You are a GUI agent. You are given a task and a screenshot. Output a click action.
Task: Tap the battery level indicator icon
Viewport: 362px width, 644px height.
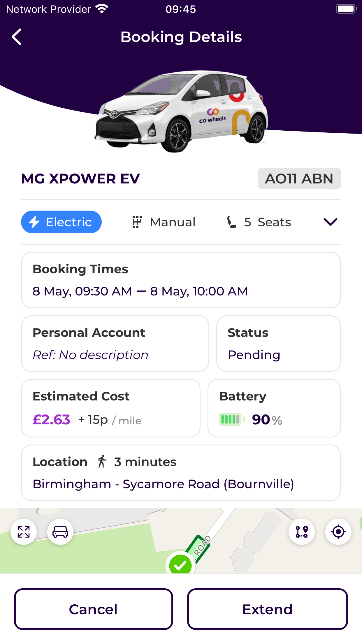[232, 419]
